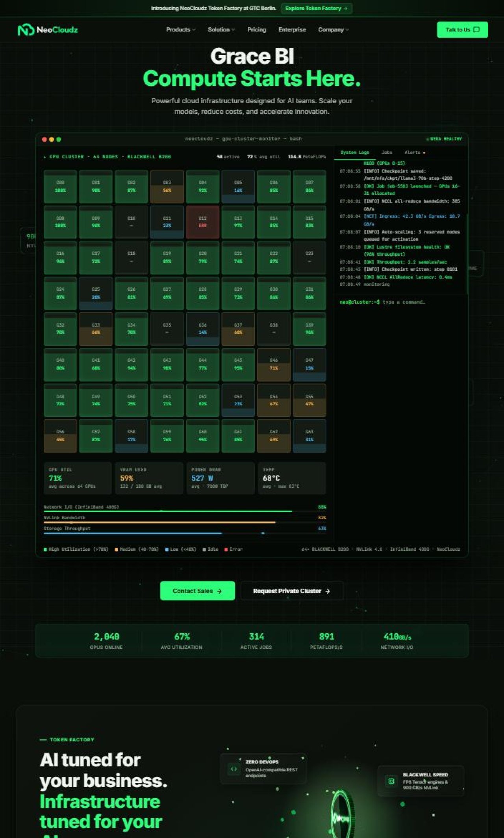Click the POWER DRAW 527 W card
The width and height of the screenshot is (504, 838).
click(220, 478)
